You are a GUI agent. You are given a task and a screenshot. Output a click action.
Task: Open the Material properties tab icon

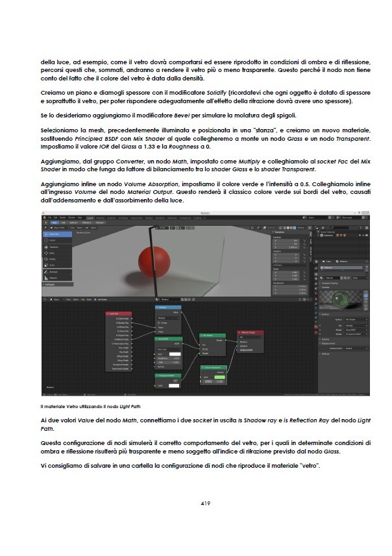[315, 326]
